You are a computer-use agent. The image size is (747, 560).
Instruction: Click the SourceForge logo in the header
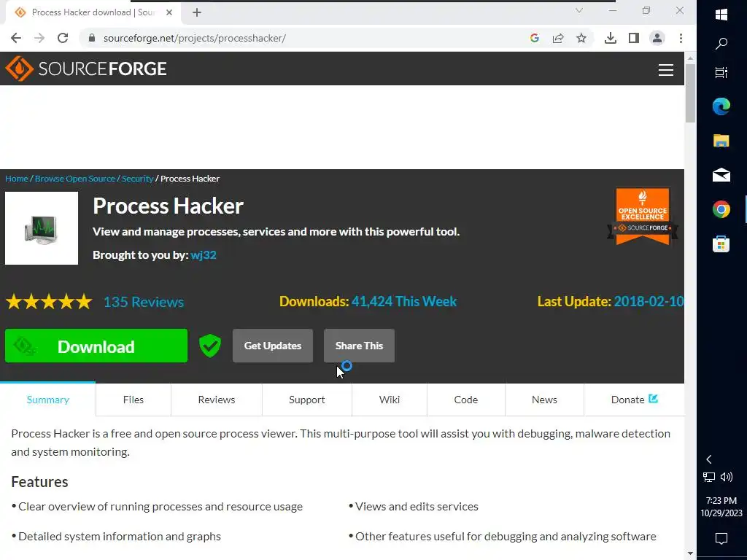tap(86, 69)
